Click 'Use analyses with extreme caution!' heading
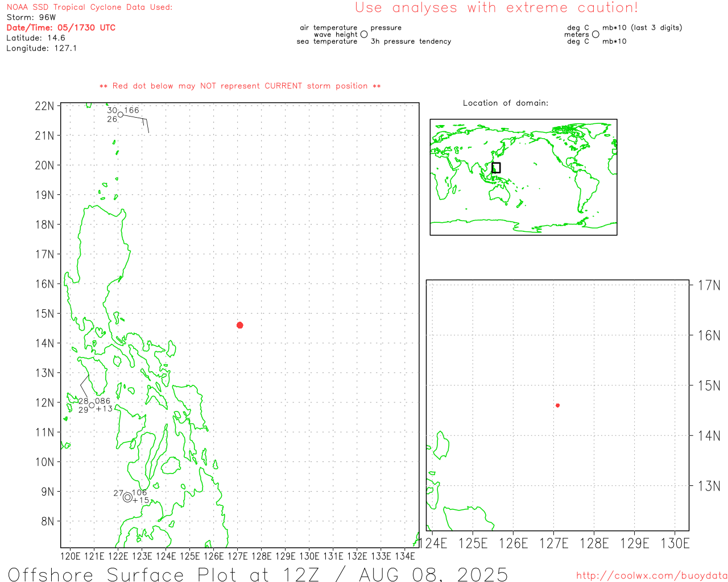 tap(497, 8)
